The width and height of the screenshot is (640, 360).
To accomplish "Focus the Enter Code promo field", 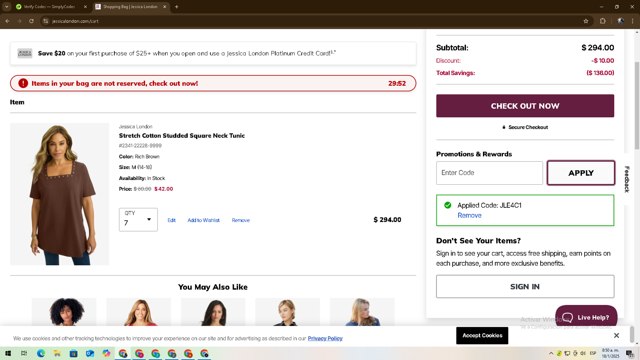I will 489,173.
